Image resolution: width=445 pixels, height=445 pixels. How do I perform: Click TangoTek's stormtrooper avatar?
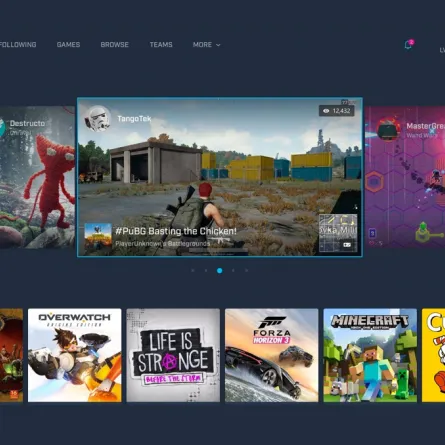click(97, 118)
